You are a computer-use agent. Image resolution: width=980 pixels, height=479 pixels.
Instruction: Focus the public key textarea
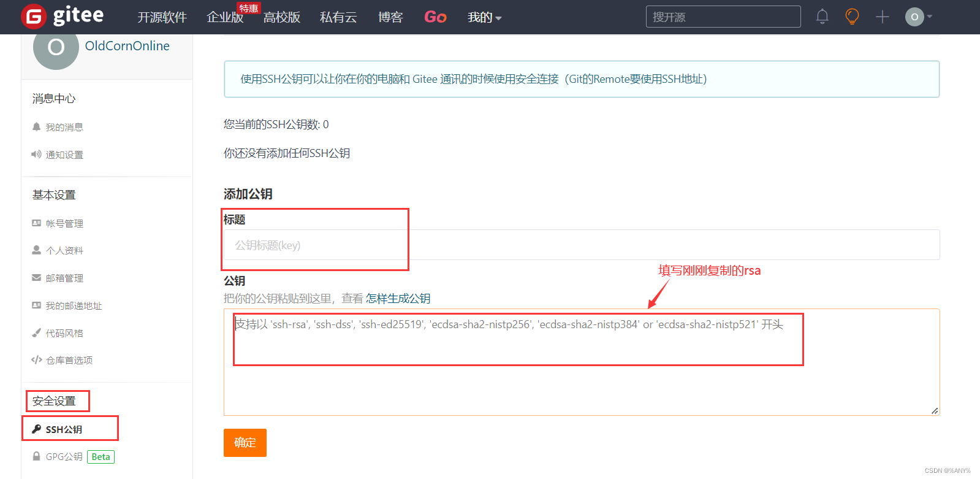(x=581, y=362)
